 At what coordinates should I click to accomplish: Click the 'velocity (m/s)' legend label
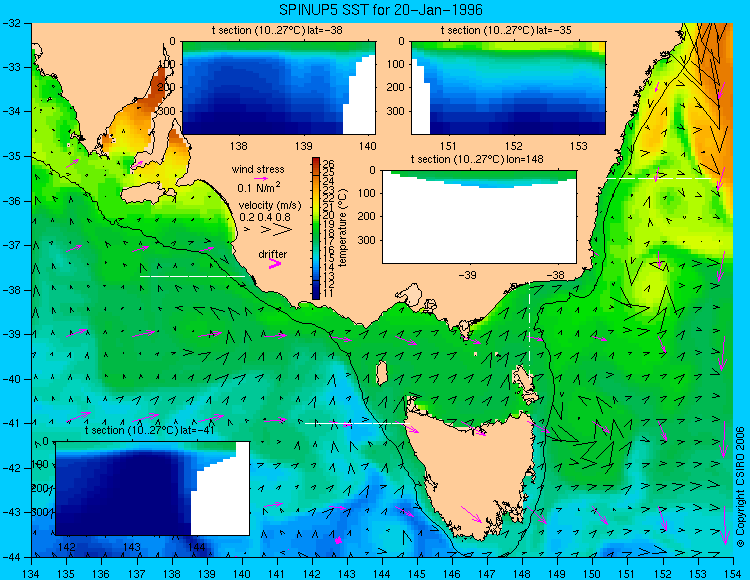(x=270, y=206)
